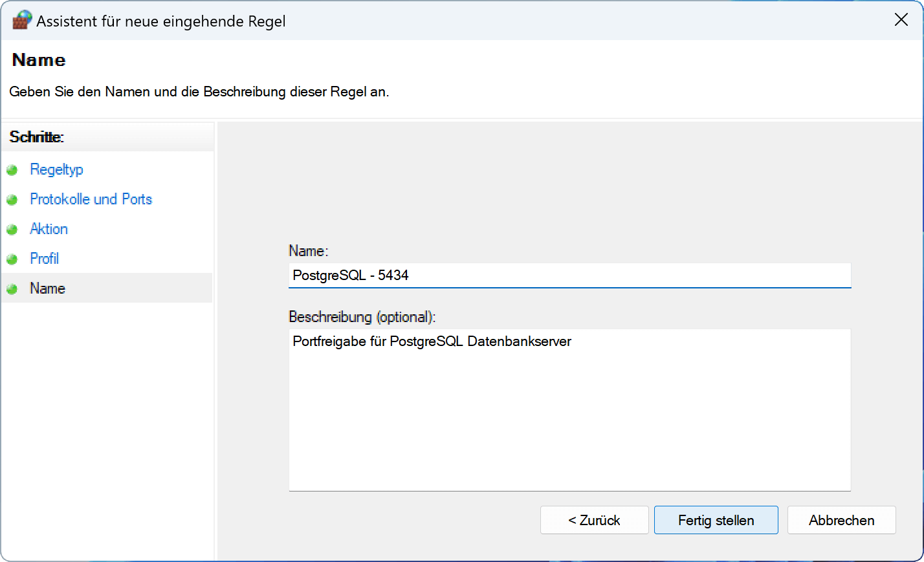This screenshot has height=562, width=924.
Task: Click the Name: label above the text field
Action: coord(308,251)
